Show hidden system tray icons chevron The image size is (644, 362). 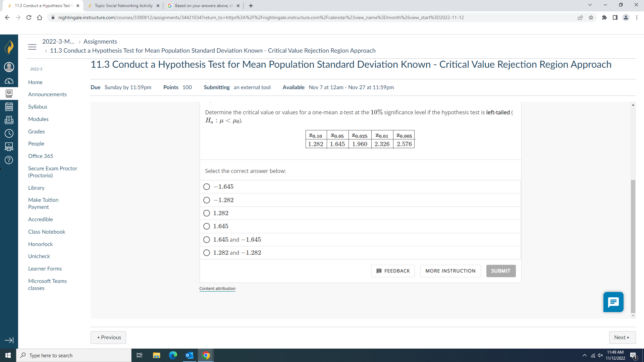tap(585, 355)
